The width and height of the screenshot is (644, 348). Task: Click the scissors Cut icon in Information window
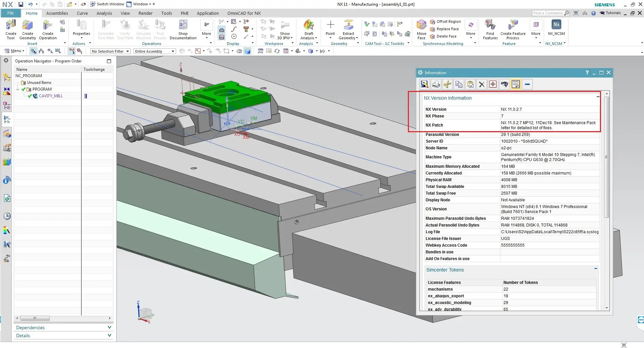(447, 84)
